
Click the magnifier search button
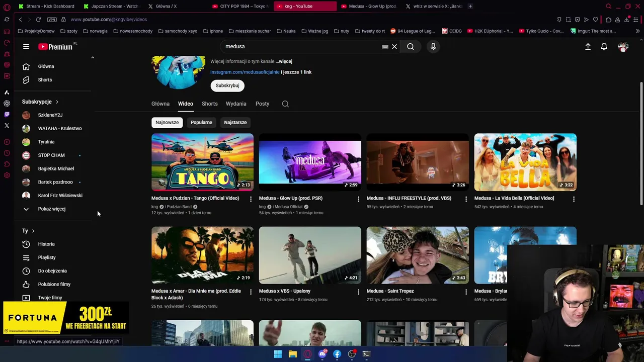coord(411,47)
